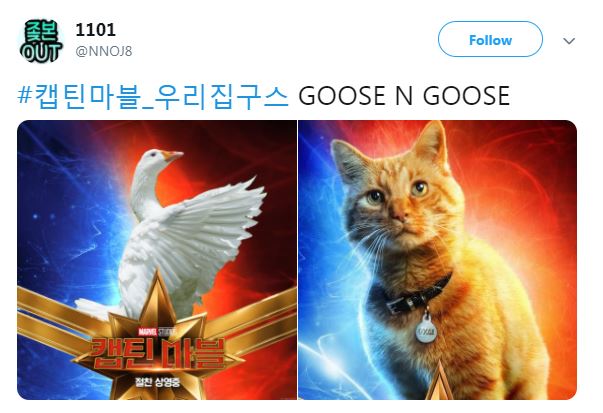The image size is (603, 413).
Task: Click the cat's black collar
Action: pyautogui.click(x=418, y=295)
